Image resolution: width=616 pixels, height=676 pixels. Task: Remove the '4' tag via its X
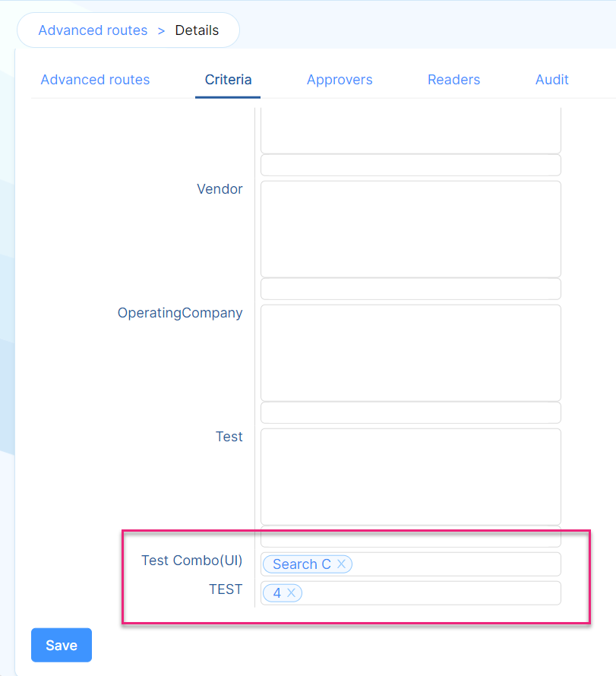click(x=291, y=593)
